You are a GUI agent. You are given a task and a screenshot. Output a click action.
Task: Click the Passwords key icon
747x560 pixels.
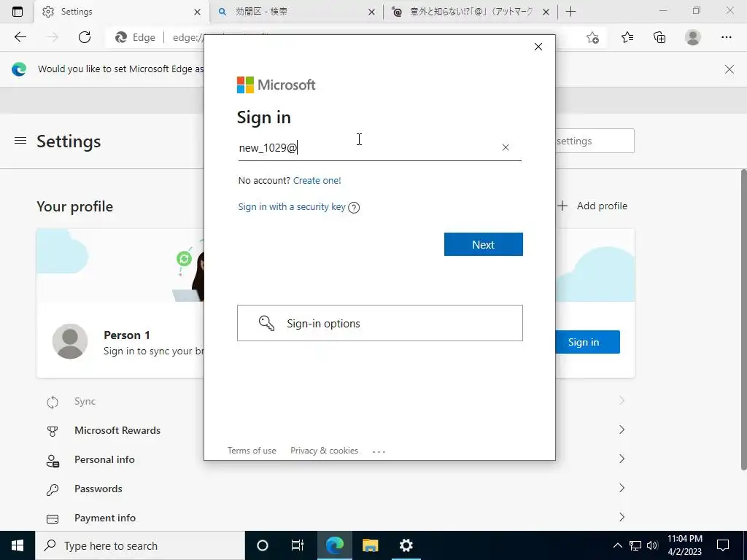click(53, 489)
